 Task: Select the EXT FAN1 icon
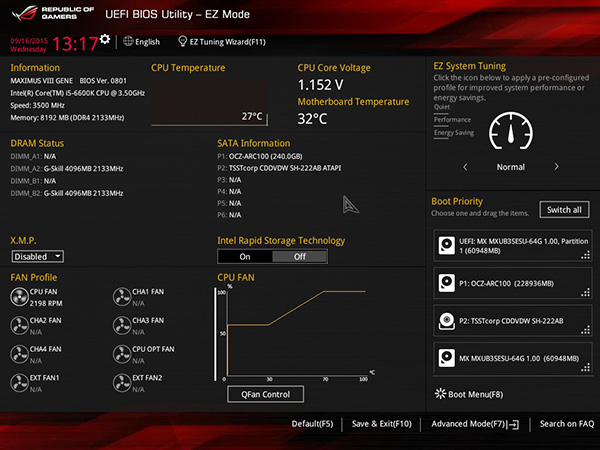coord(19,383)
